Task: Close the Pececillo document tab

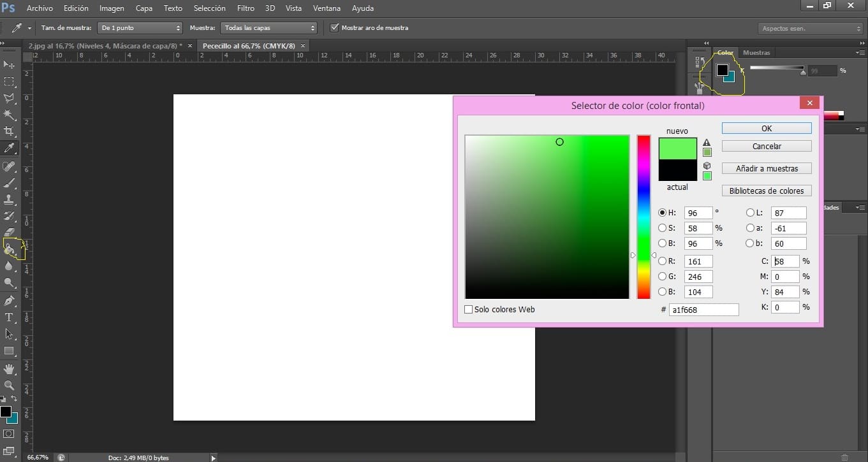Action: click(x=303, y=46)
